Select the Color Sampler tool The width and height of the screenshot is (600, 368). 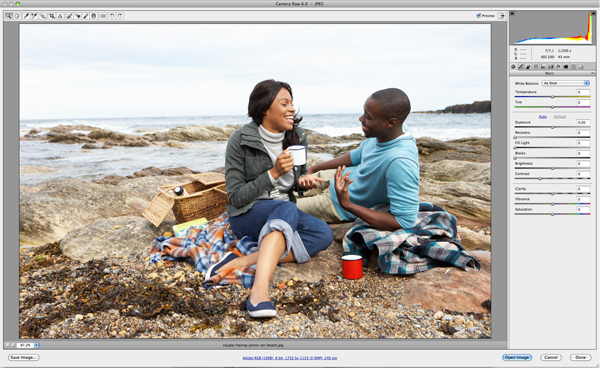[x=34, y=16]
